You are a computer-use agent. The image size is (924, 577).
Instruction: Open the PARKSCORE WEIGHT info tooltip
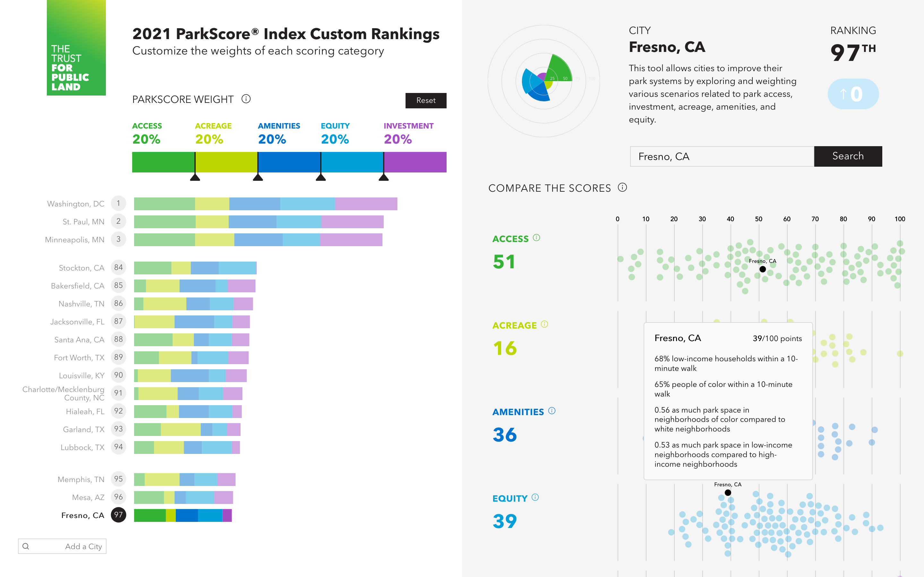point(247,99)
